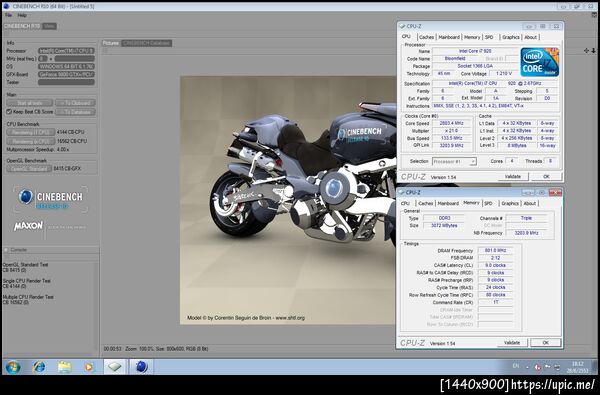Open Memory tab in upper CPU-Z window
Viewport: 600px width, 395px height.
[472, 37]
